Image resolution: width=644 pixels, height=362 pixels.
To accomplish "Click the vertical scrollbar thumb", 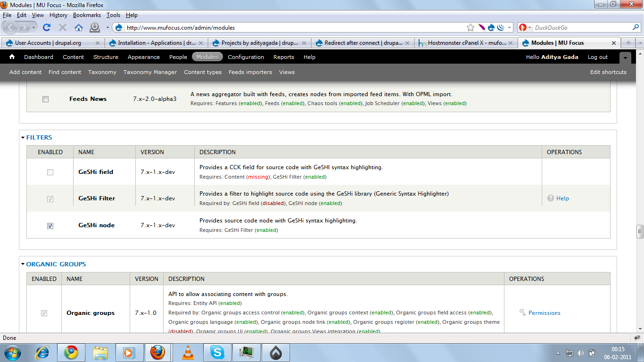I will (x=640, y=231).
